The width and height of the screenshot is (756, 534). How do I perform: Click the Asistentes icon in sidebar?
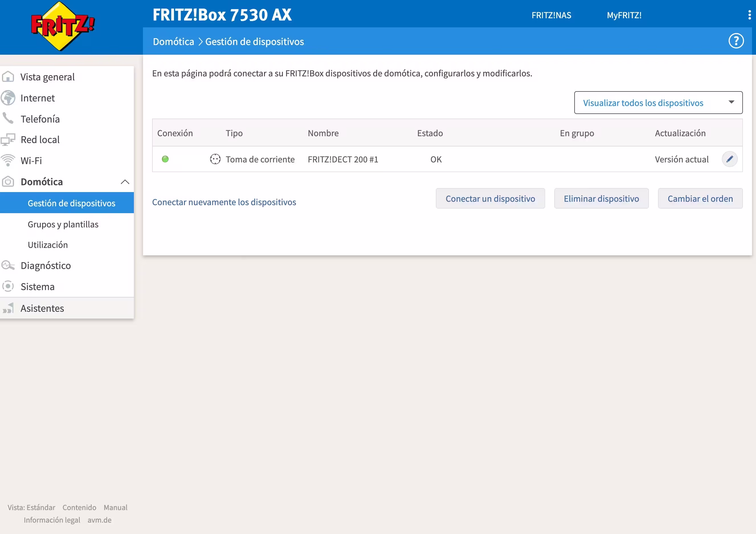[x=8, y=308]
